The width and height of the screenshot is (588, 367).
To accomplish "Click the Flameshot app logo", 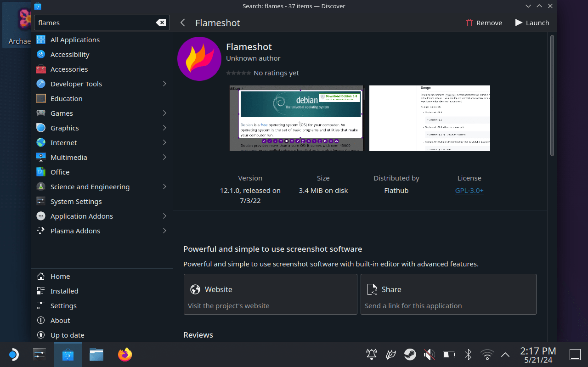I will [199, 59].
